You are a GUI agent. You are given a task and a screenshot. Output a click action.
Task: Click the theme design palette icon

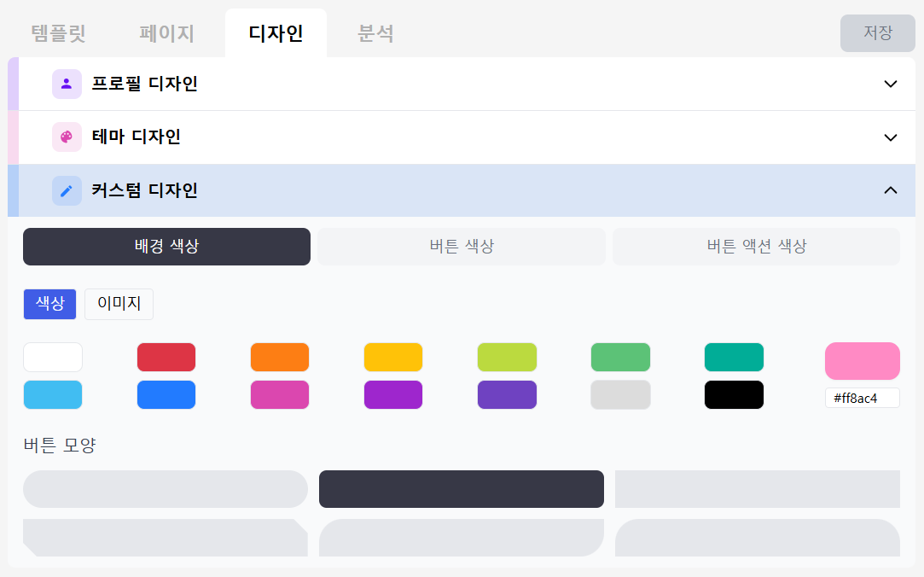(67, 137)
